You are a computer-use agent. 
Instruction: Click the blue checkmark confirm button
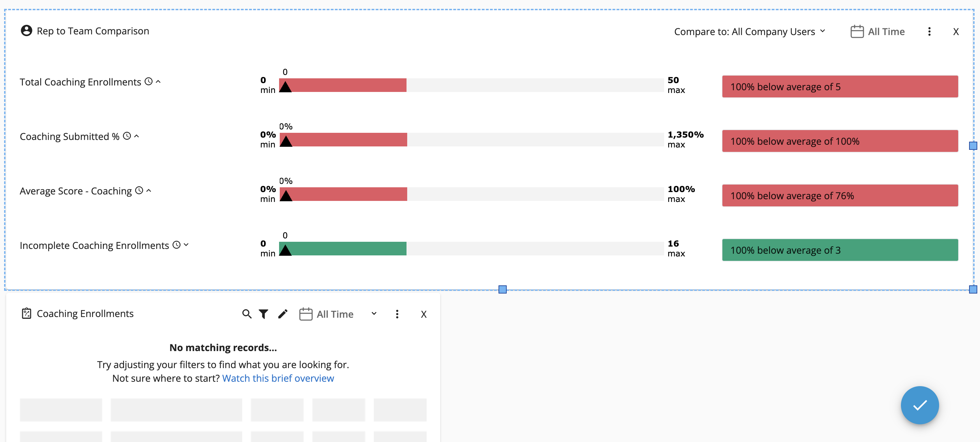point(919,405)
